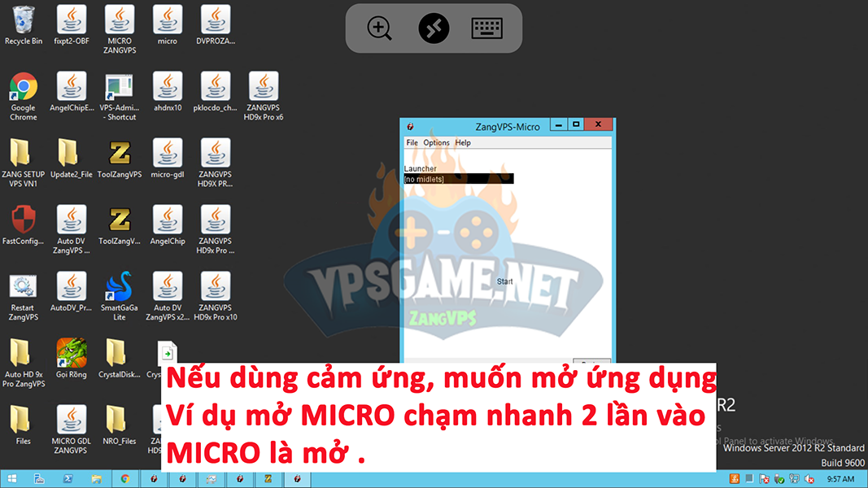Viewport: 868px width, 488px height.
Task: Click the remote desktop connection icon in the top bar
Action: coord(434,28)
